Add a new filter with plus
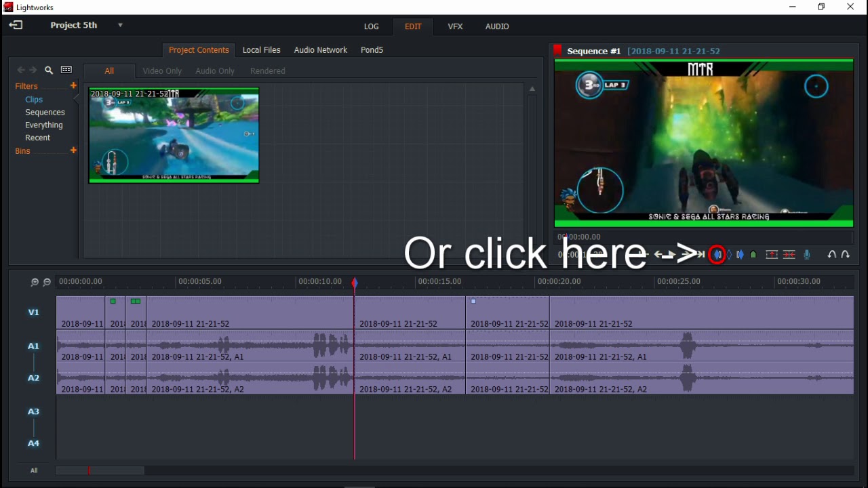This screenshot has height=488, width=868. 73,85
